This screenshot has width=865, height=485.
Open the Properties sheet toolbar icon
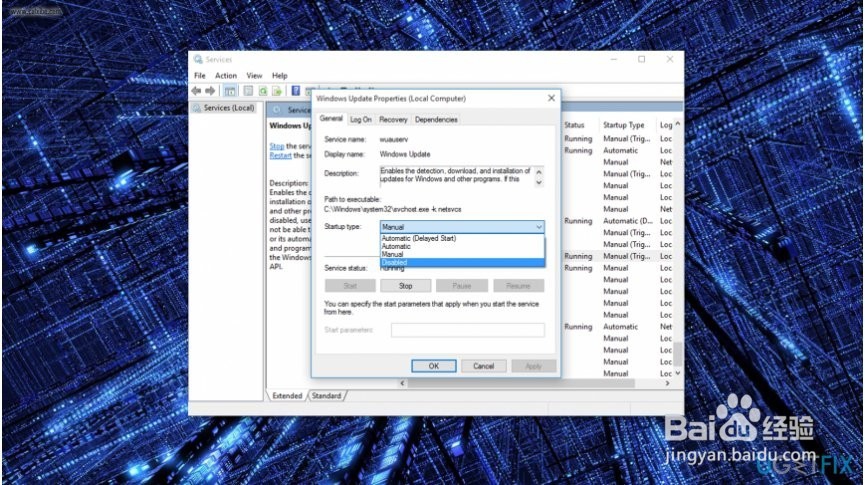point(248,90)
